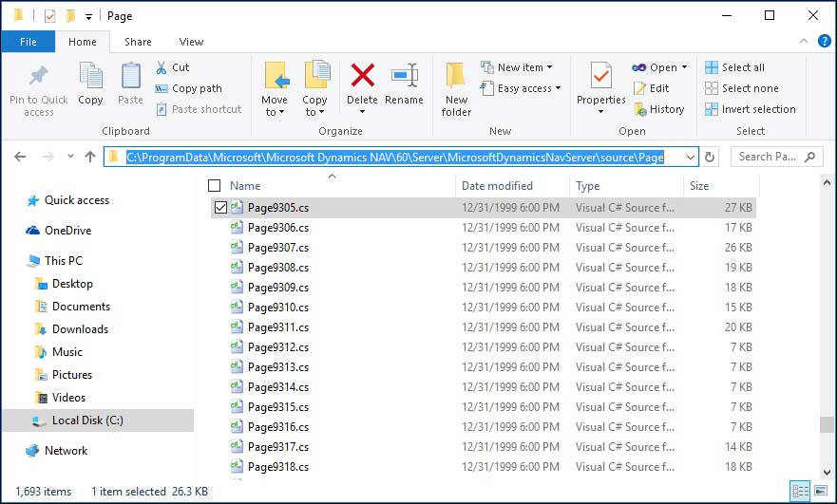Screen dimensions: 837x504
Task: Click the Properties icon
Action: [x=601, y=75]
